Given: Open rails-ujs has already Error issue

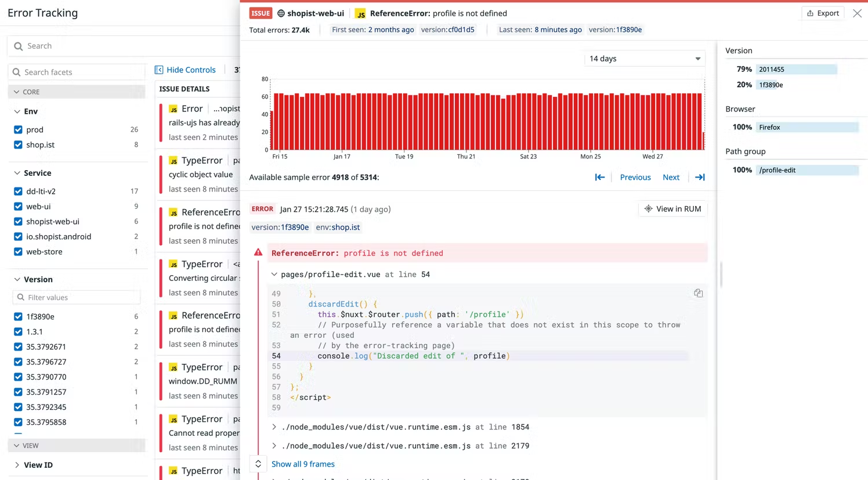Looking at the screenshot, I should pos(200,122).
